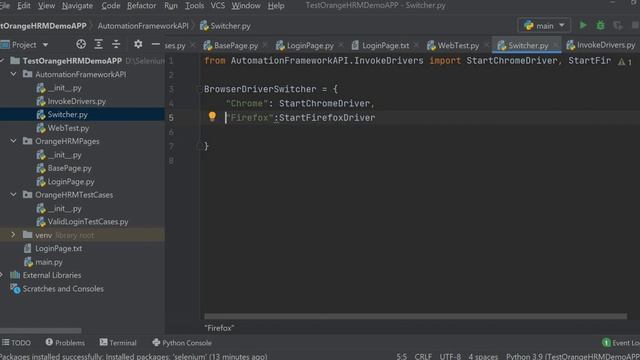
Task: Click the yellow lightbulb intention icon
Action: tap(212, 117)
